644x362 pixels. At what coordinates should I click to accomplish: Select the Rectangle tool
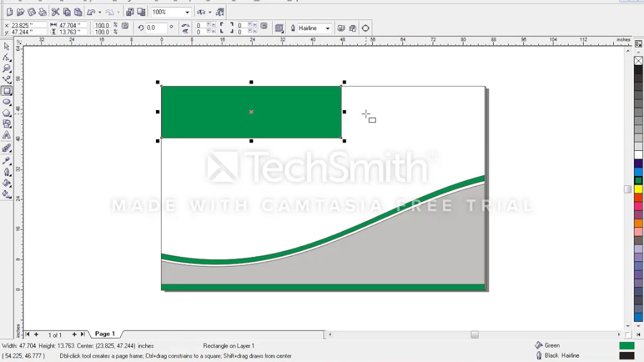click(7, 91)
